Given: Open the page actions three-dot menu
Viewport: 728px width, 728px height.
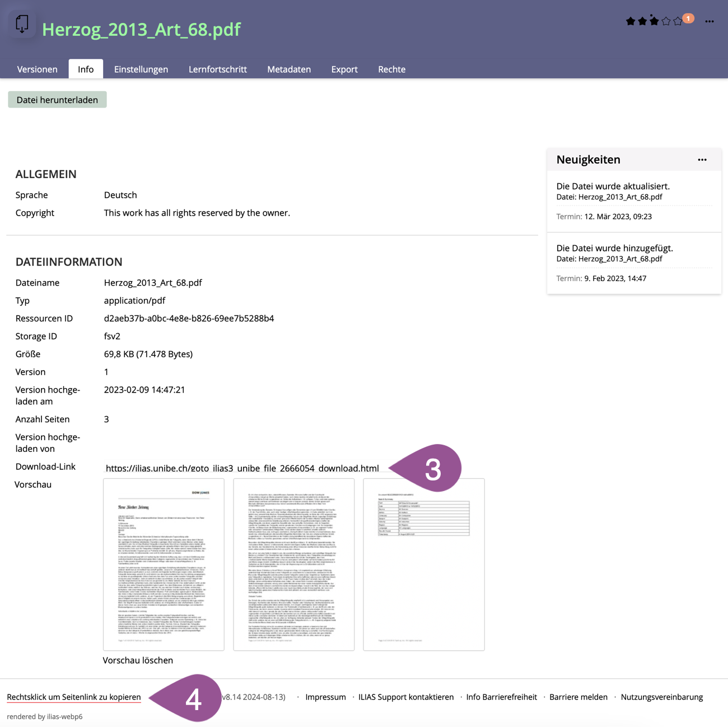Looking at the screenshot, I should [x=710, y=21].
